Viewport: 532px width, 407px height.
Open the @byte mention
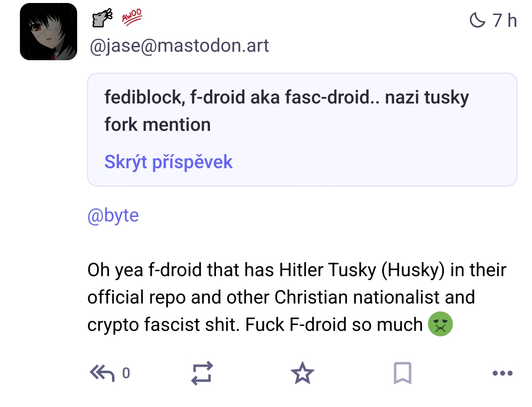pos(113,215)
